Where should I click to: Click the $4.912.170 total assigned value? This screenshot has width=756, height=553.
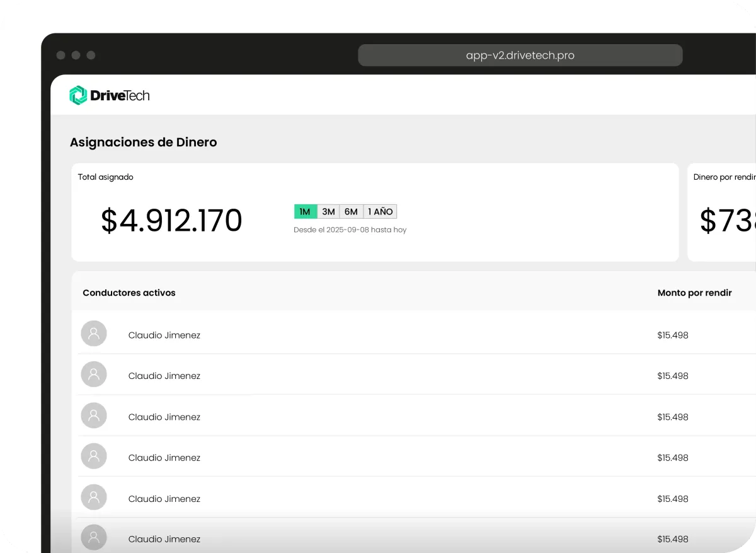tap(171, 221)
